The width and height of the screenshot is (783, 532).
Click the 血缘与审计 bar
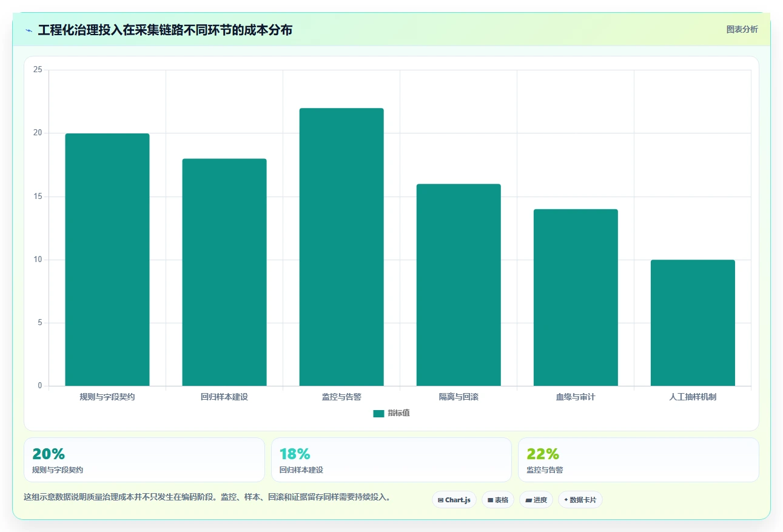576,297
